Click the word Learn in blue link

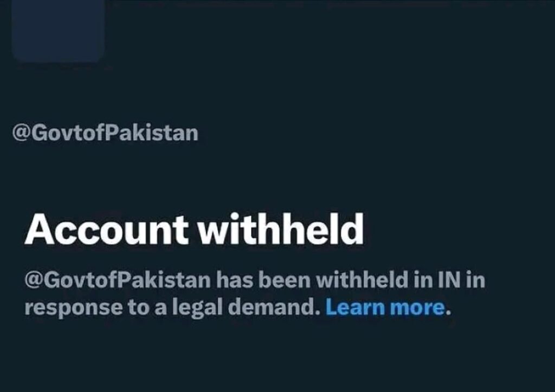[x=356, y=307]
